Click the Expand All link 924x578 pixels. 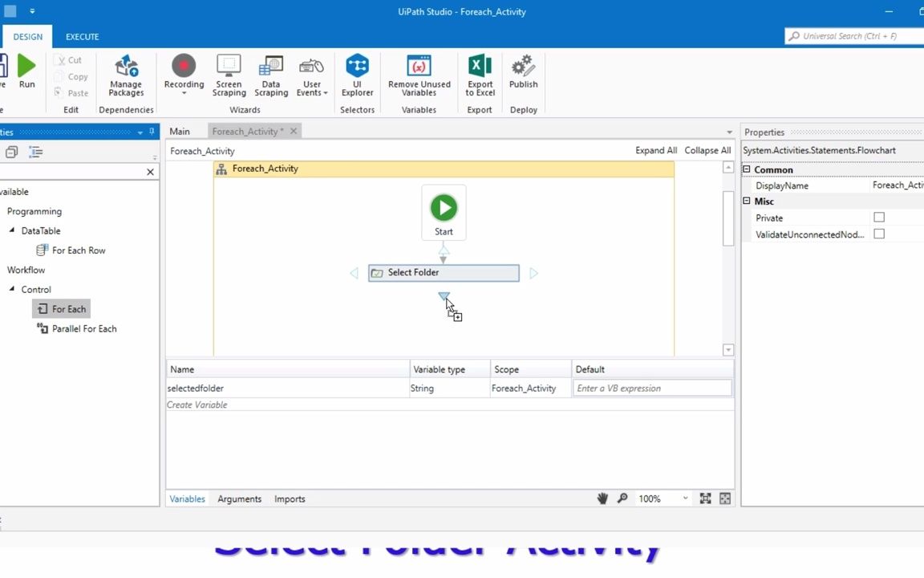pos(655,150)
